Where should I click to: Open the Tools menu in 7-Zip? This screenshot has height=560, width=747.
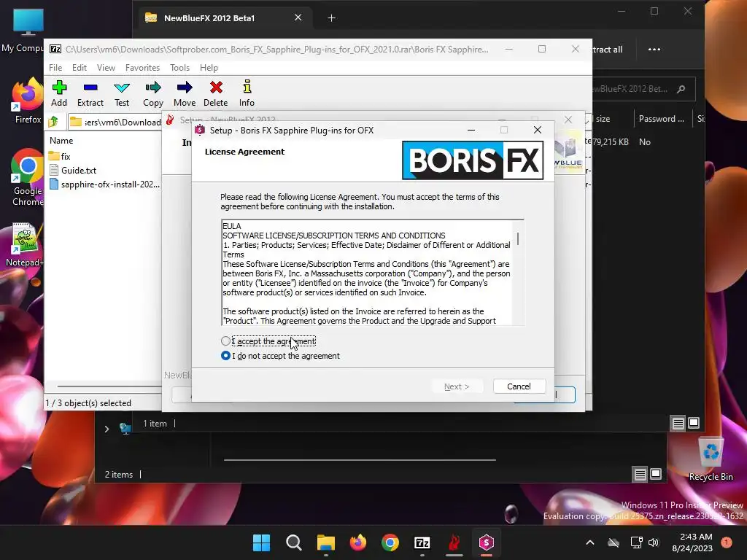coord(179,68)
